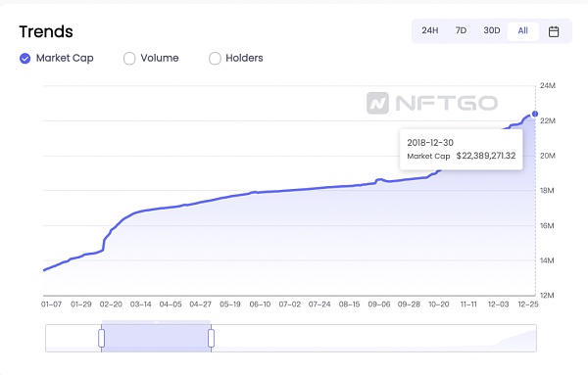Click the highlighted range selection in navigator

pos(157,339)
